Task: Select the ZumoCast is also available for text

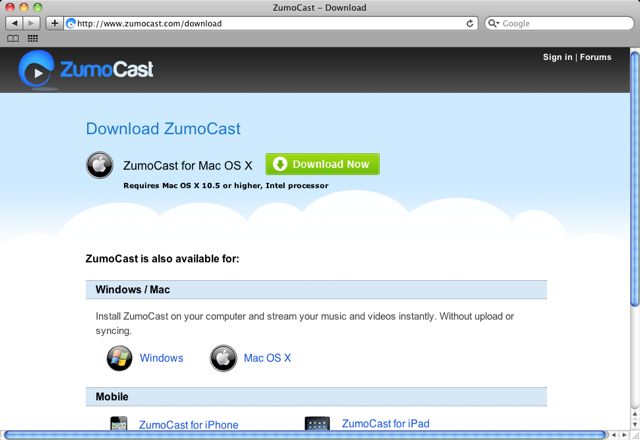Action: tap(162, 259)
